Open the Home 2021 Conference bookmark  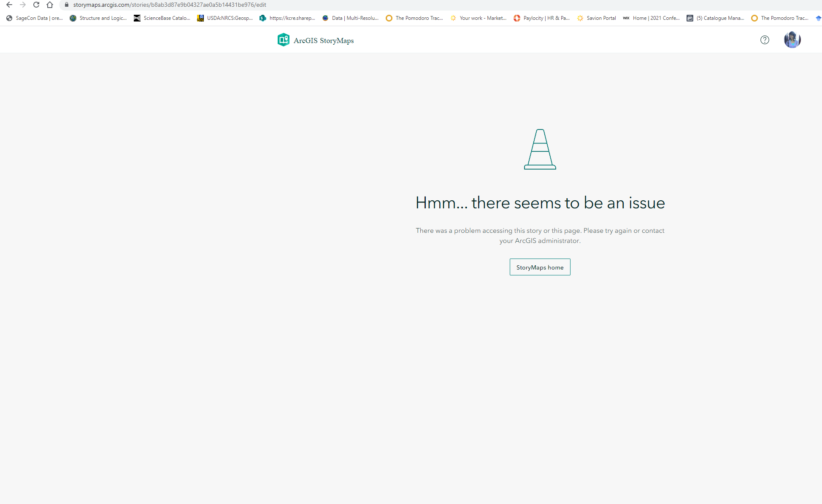[x=651, y=18]
